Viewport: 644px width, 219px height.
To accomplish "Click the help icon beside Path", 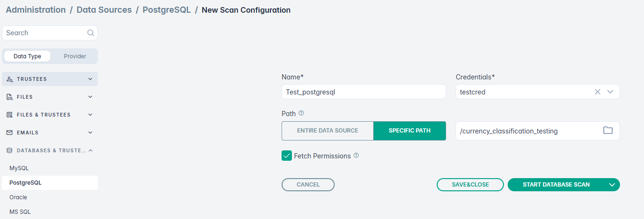I will coord(301,113).
